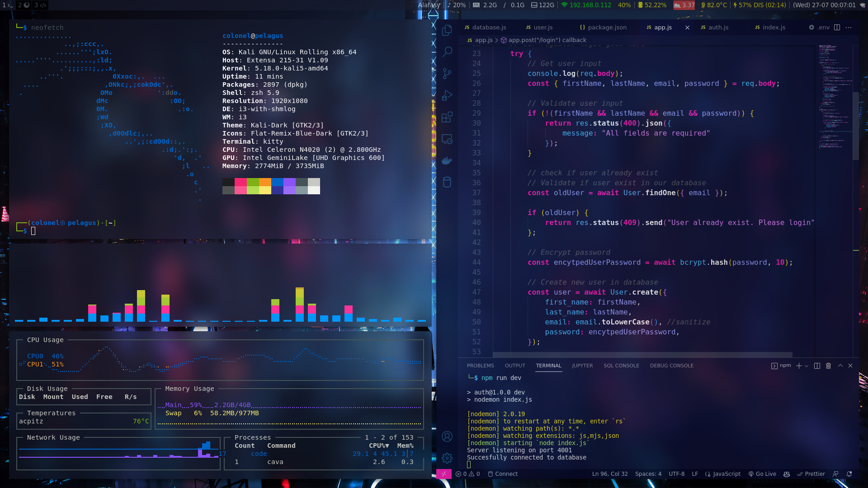This screenshot has height=488, width=868.
Task: Open the Accounts icon in the activity bar
Action: pos(447,437)
